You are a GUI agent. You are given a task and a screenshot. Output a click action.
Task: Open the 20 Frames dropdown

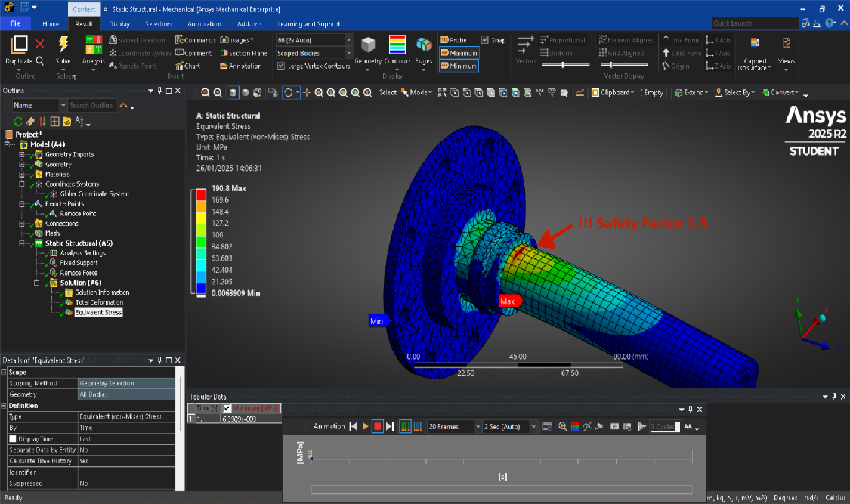478,427
